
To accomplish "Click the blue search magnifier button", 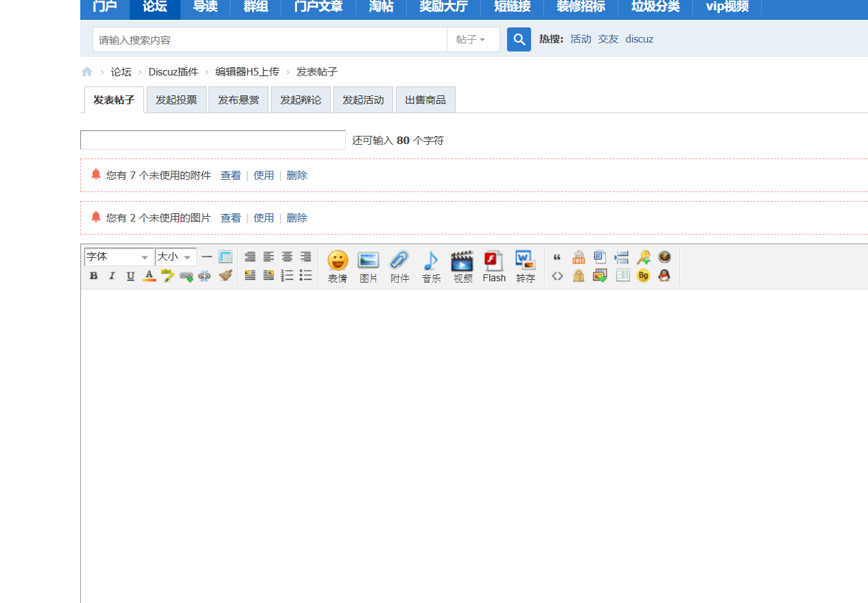I will 519,39.
